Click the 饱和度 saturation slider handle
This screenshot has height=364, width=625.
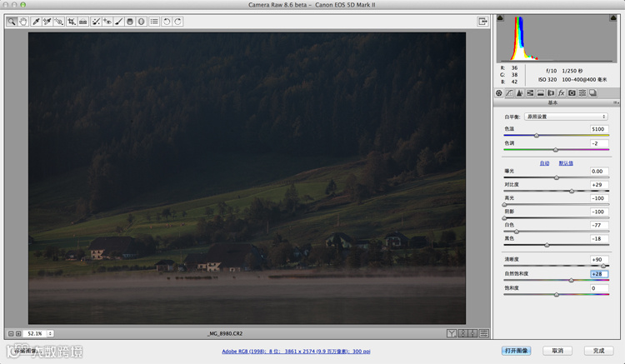[x=557, y=295]
